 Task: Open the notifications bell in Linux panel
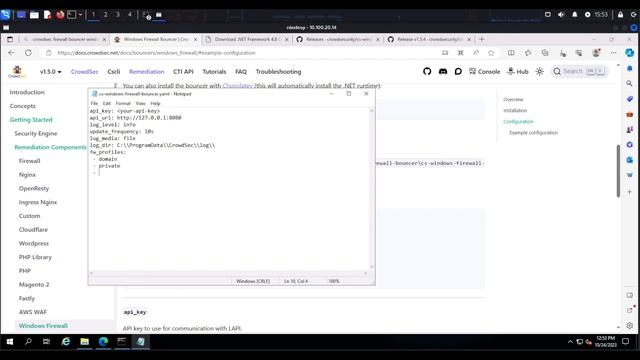pyautogui.click(x=575, y=14)
